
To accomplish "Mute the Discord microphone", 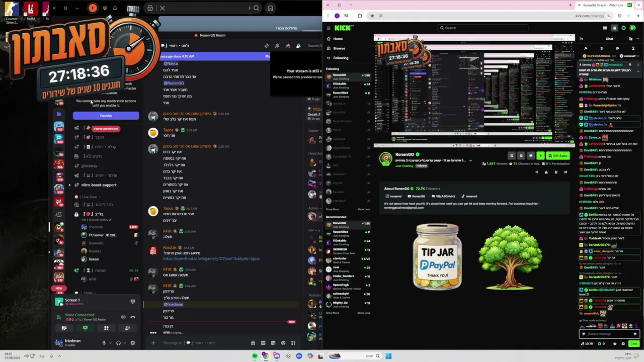I will pyautogui.click(x=104, y=343).
